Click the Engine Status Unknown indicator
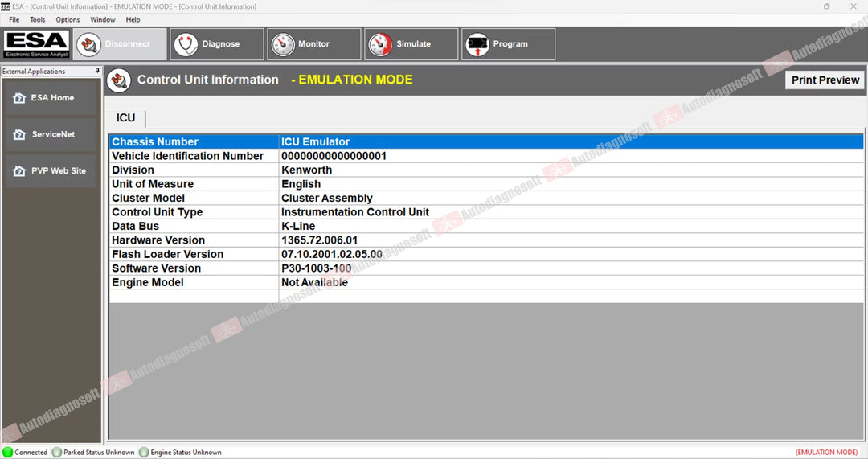The height and width of the screenshot is (459, 868). tap(143, 452)
